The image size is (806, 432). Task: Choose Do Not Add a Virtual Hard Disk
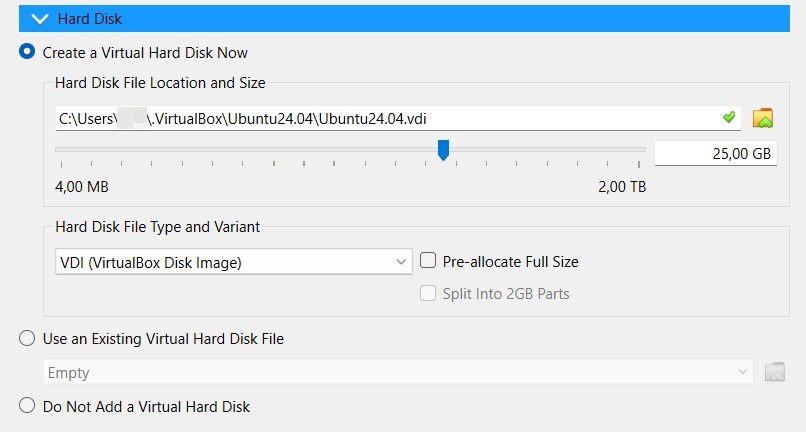click(x=27, y=407)
